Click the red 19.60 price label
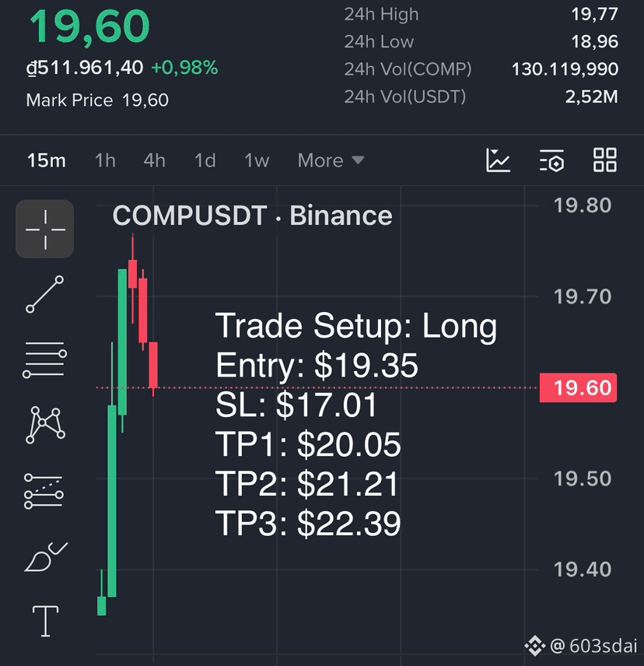This screenshot has width=644, height=666. [x=578, y=387]
